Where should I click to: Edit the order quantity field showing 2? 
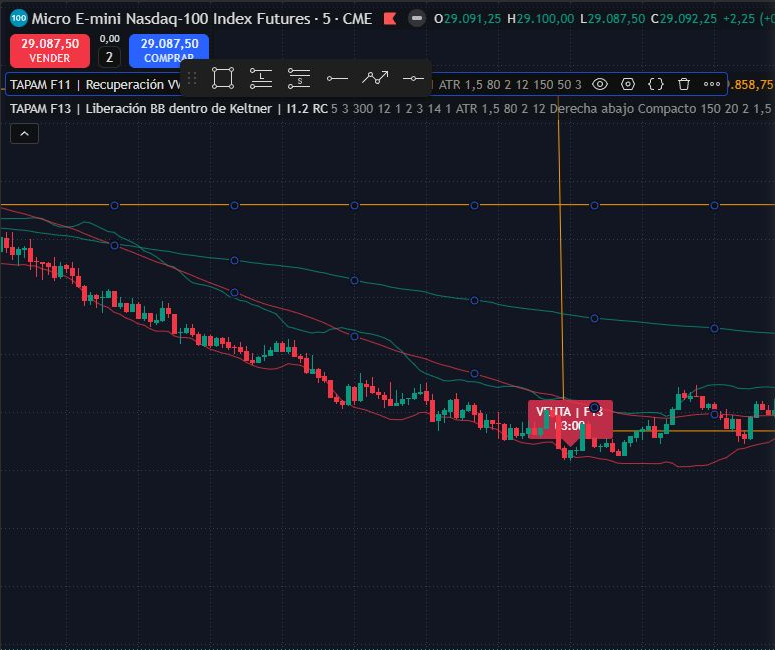pos(109,57)
